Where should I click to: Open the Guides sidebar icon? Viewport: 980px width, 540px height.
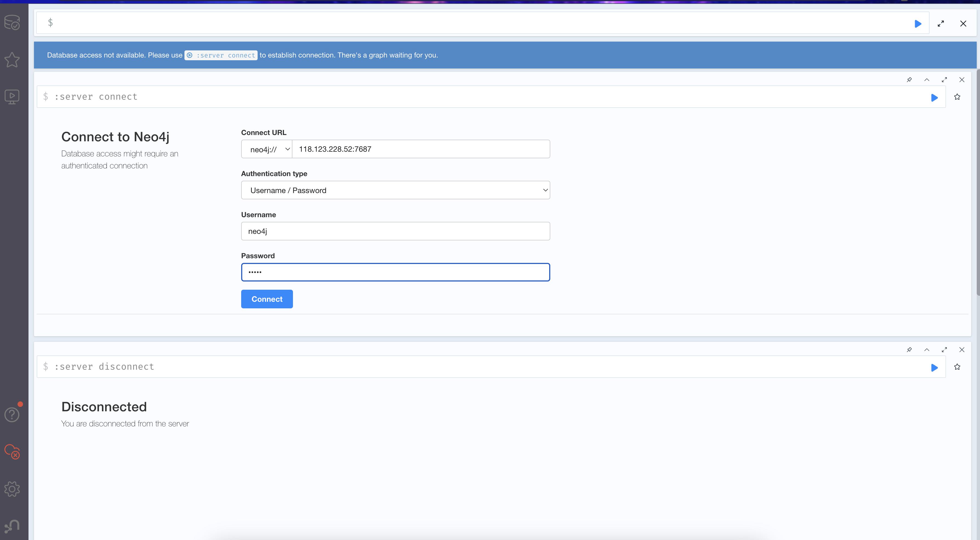(x=12, y=97)
